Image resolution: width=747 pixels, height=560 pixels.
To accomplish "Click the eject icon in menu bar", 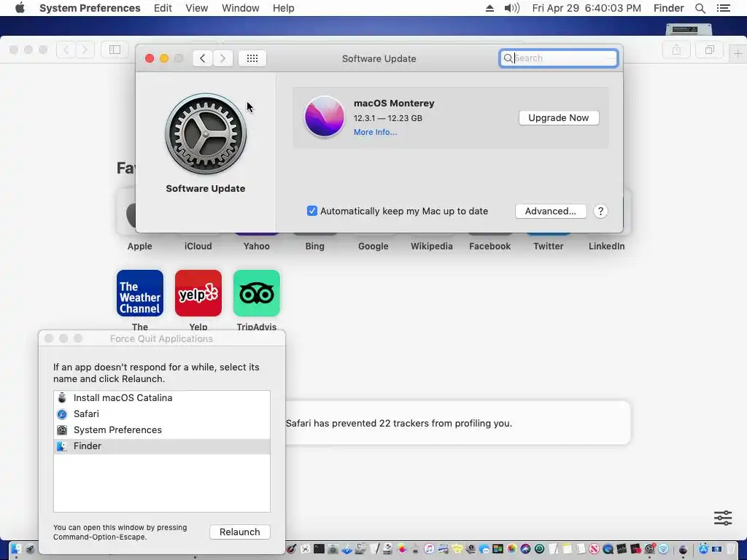I will pos(489,8).
